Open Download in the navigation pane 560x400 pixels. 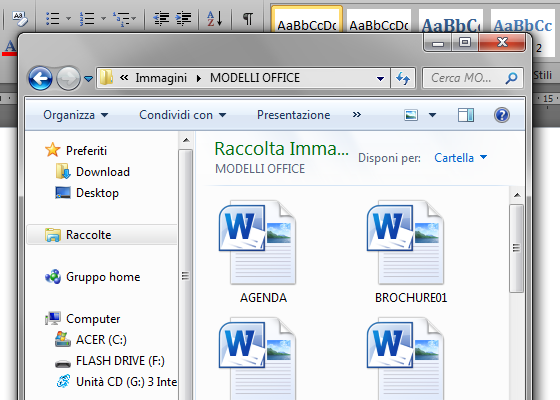(x=103, y=172)
